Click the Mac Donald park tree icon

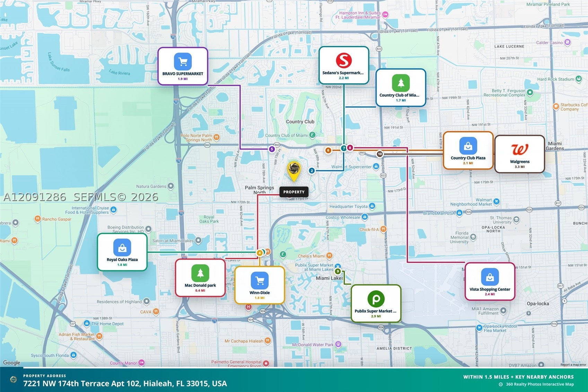(200, 273)
